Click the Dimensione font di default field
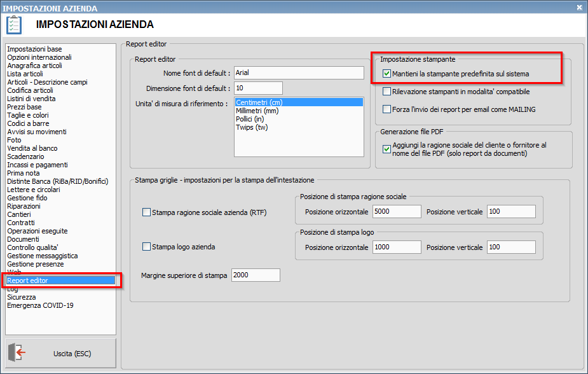 point(258,88)
